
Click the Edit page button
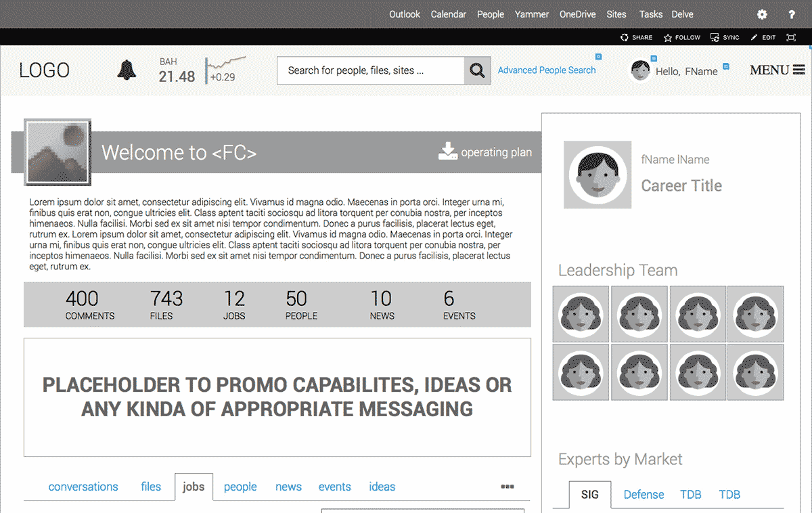click(763, 37)
